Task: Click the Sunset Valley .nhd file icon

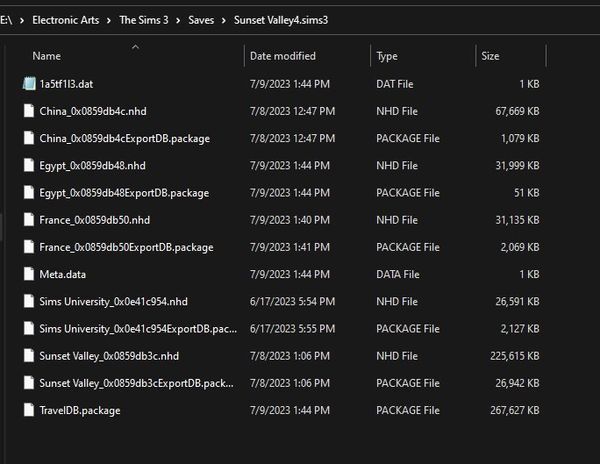Action: (x=29, y=355)
